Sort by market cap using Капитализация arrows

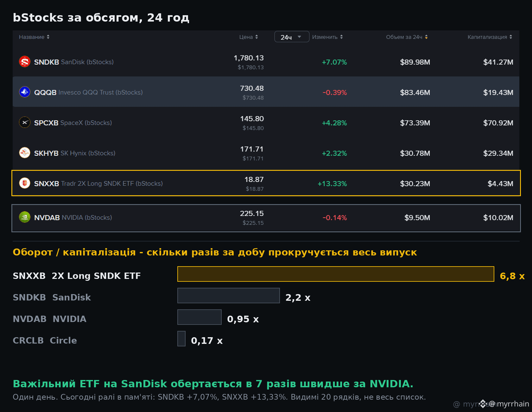511,37
